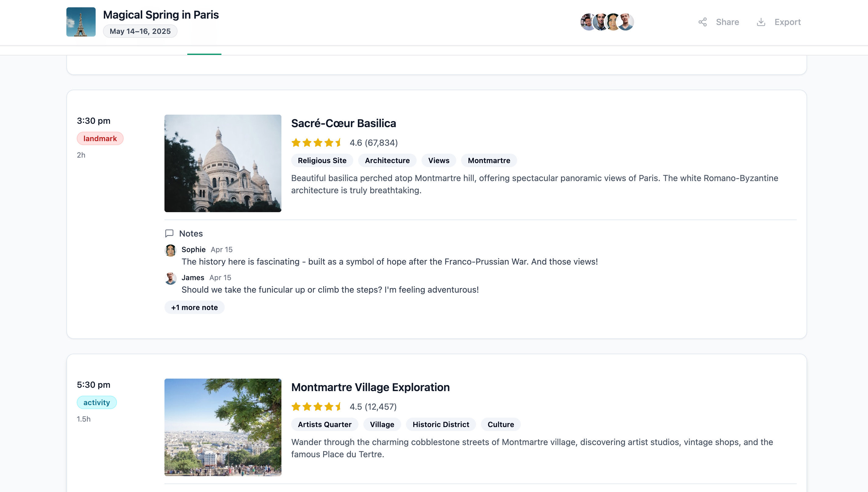Click Sophie's avatar beside her note
Screen dimensions: 868x492
[x=171, y=250]
